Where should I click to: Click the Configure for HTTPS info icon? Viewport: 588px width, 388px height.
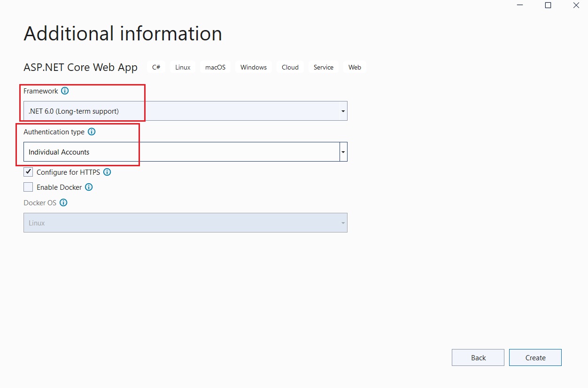click(x=107, y=172)
